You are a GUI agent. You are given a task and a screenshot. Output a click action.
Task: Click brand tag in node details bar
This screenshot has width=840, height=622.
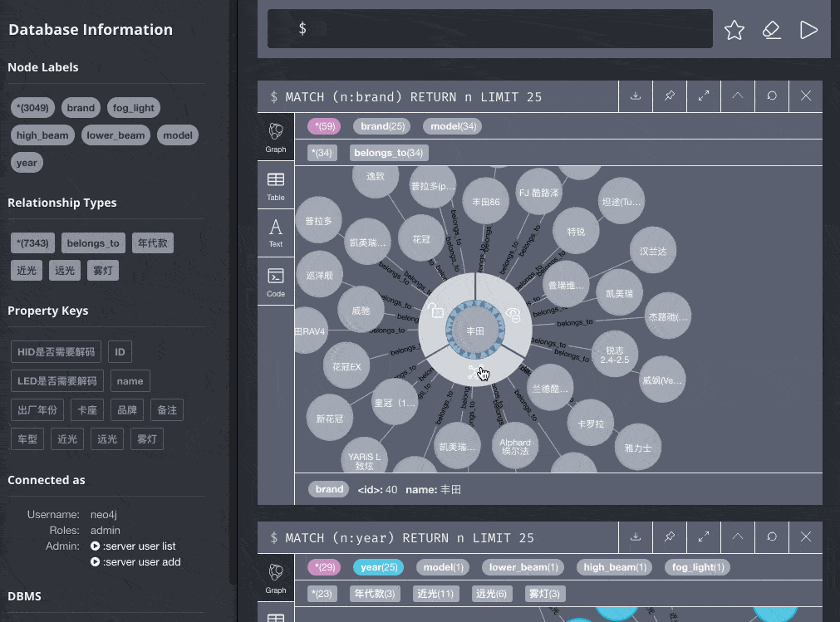[329, 489]
